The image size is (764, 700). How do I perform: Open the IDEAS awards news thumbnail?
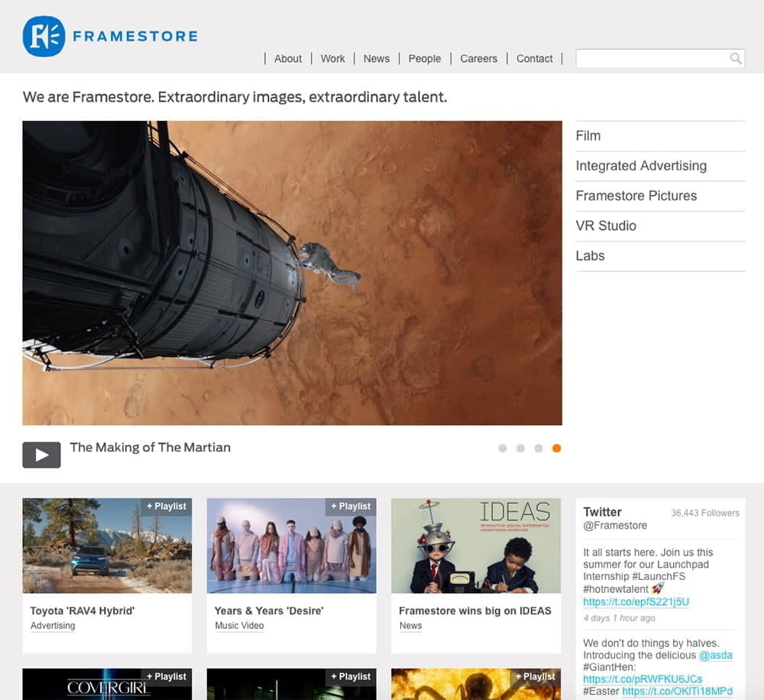coord(476,546)
